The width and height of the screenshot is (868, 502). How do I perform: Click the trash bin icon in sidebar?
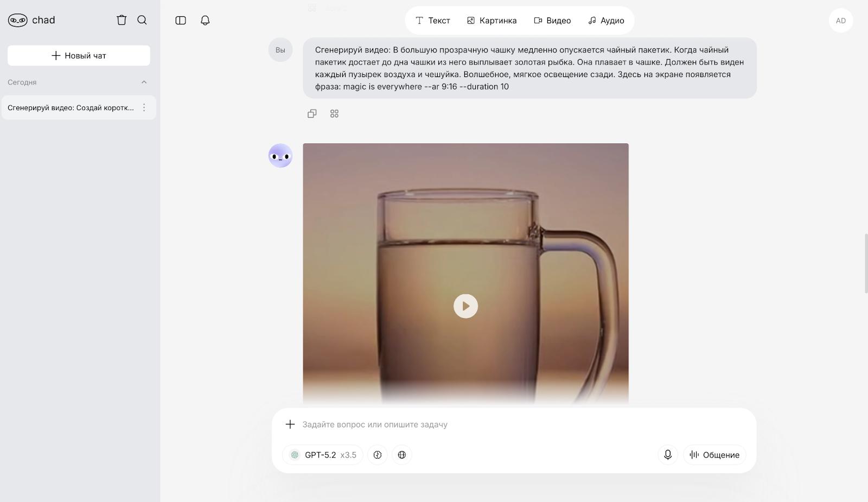122,20
